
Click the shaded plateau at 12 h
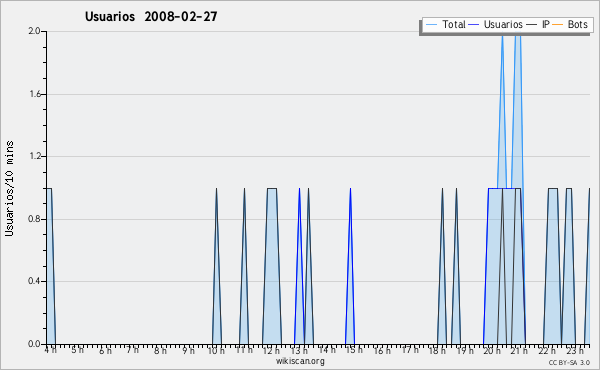272,266
